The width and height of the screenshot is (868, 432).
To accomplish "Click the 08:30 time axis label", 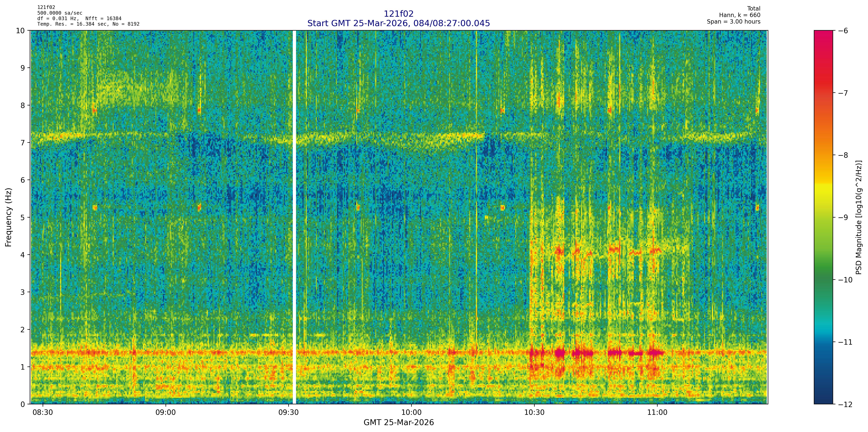I will click(x=42, y=413).
